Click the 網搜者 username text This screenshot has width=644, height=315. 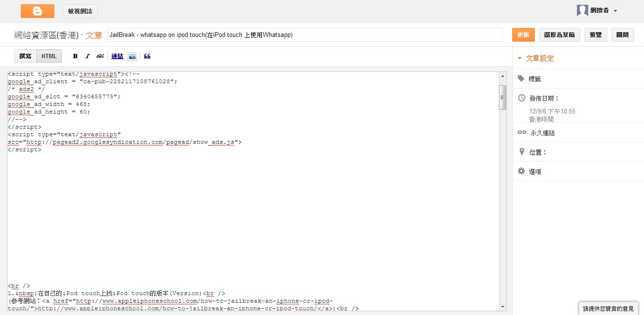tap(600, 11)
